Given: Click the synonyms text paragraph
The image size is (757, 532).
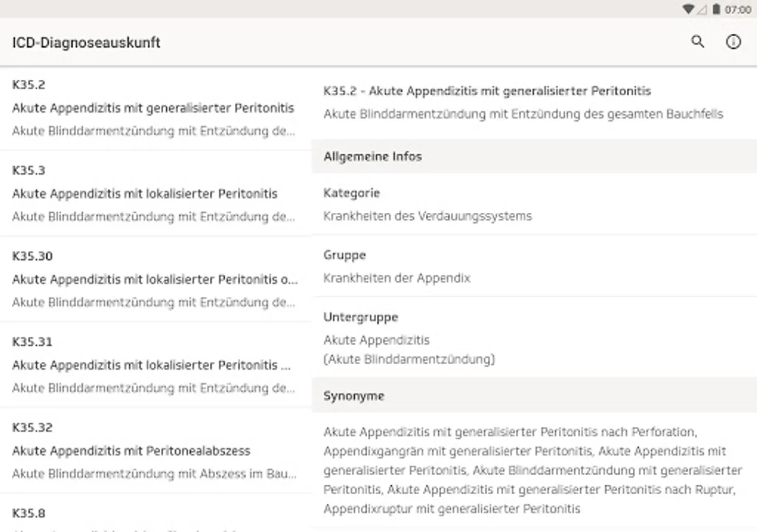Looking at the screenshot, I should coord(532,470).
